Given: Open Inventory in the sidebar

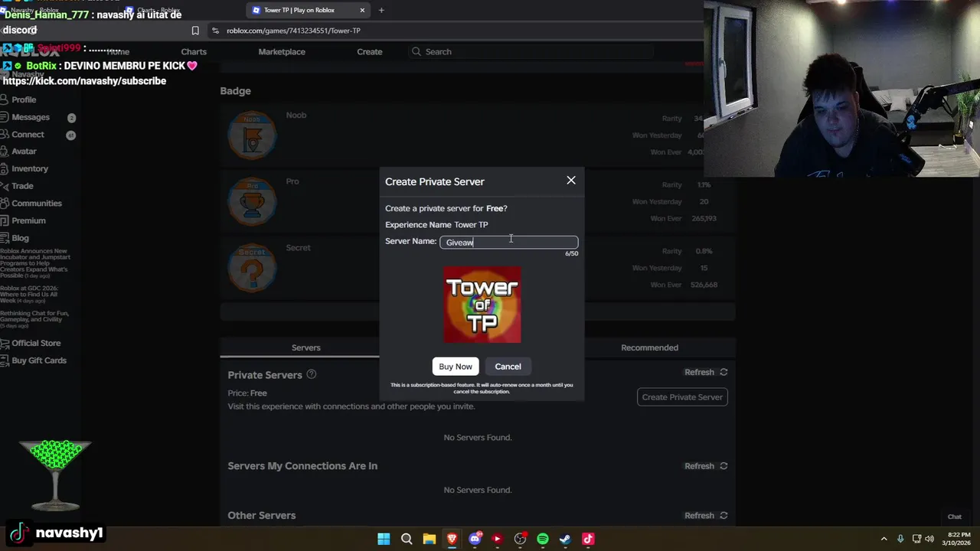Looking at the screenshot, I should (30, 168).
